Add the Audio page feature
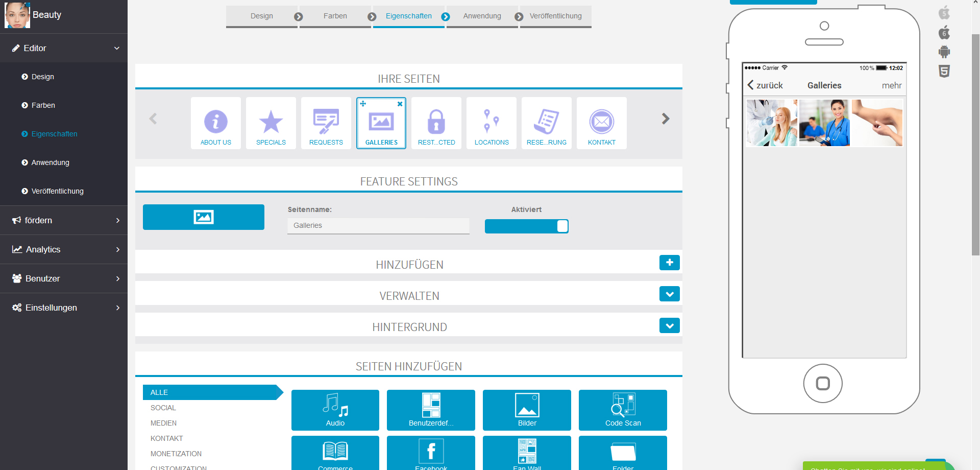980x470 pixels. tap(335, 410)
